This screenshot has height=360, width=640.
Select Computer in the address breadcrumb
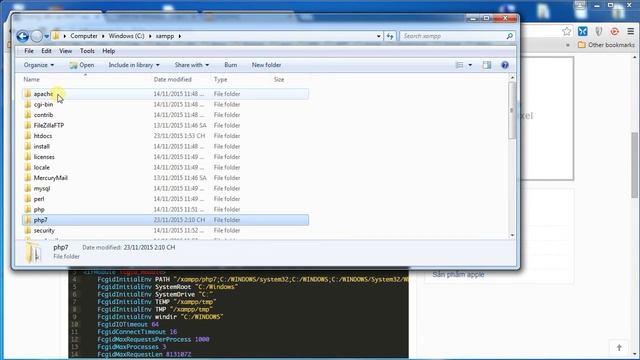(84, 36)
